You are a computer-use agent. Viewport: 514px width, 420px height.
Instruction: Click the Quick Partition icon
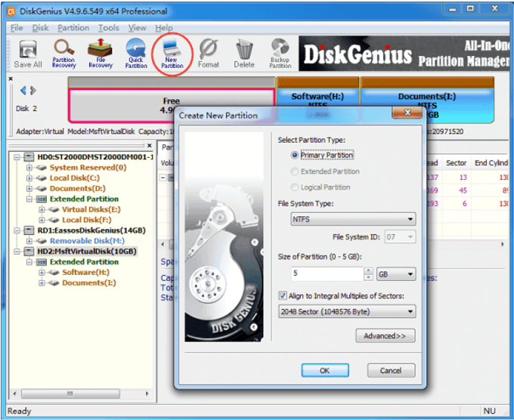coord(136,53)
